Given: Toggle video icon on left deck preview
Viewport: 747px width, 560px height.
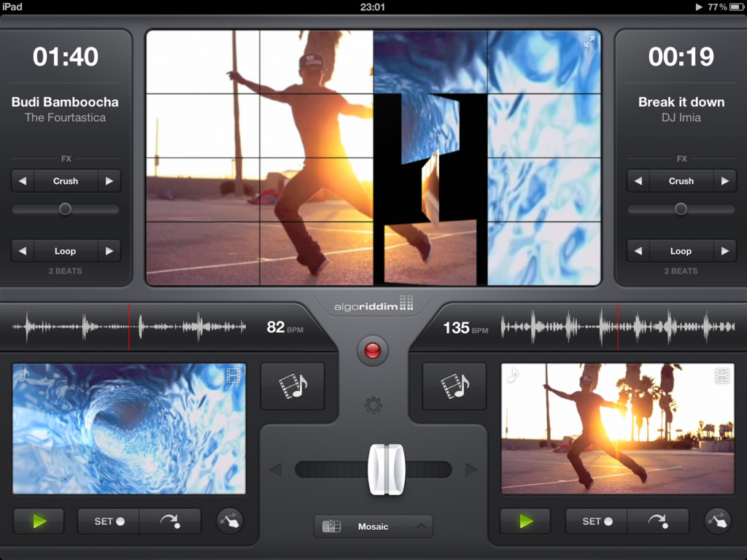Looking at the screenshot, I should (233, 376).
